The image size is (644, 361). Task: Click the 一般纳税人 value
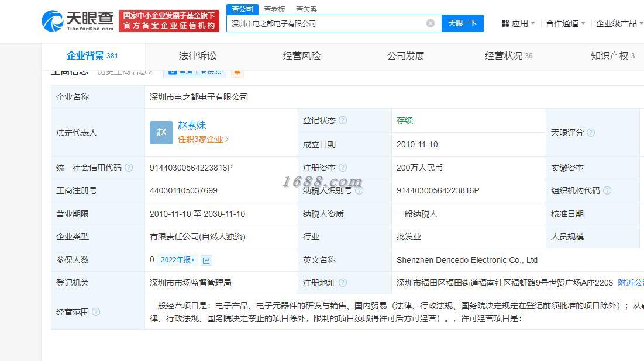tap(417, 214)
